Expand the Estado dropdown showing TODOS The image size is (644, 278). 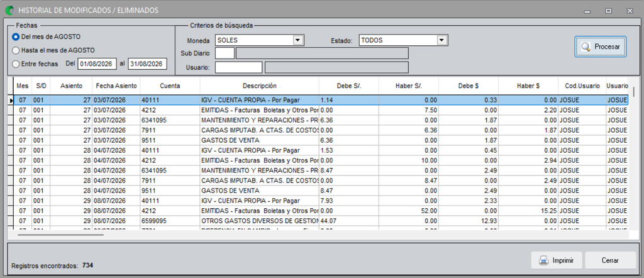click(441, 40)
